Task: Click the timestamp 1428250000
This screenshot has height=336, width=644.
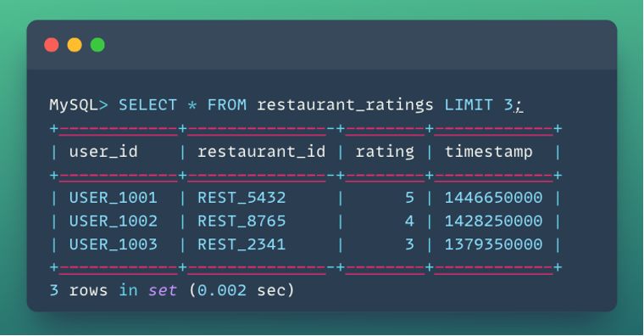Action: pos(494,221)
